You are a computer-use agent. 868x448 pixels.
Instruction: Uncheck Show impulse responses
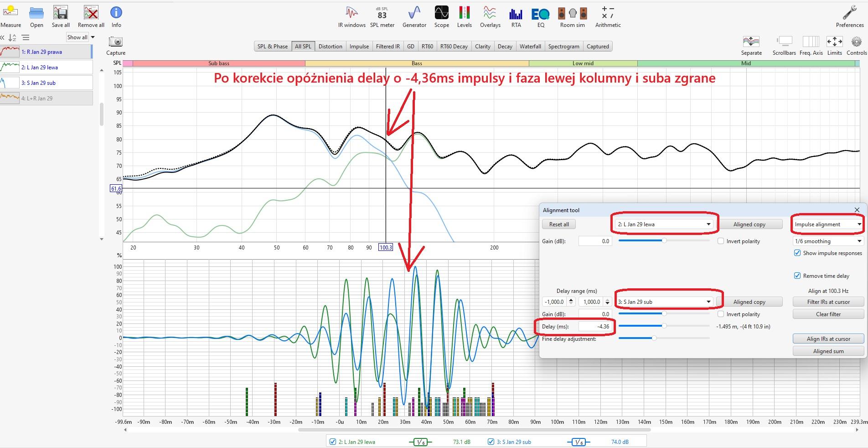click(x=797, y=253)
